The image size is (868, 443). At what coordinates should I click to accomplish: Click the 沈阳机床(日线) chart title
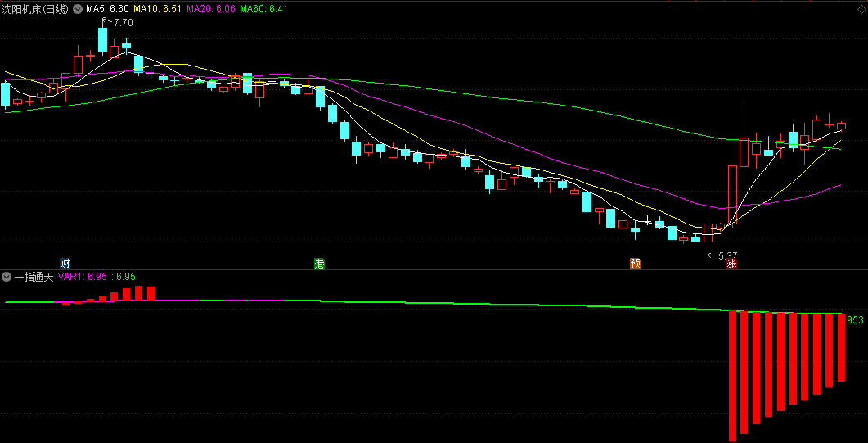[x=36, y=9]
